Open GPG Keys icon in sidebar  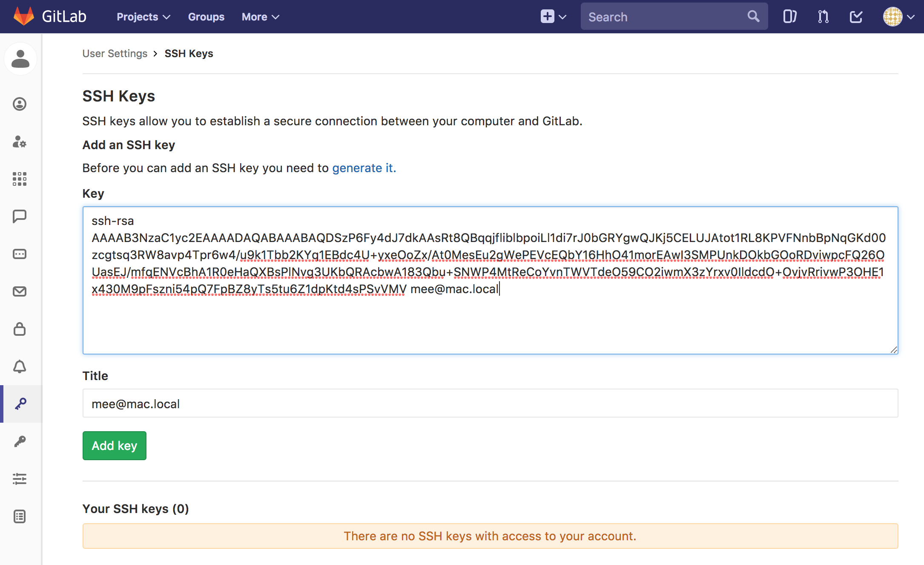pos(20,441)
